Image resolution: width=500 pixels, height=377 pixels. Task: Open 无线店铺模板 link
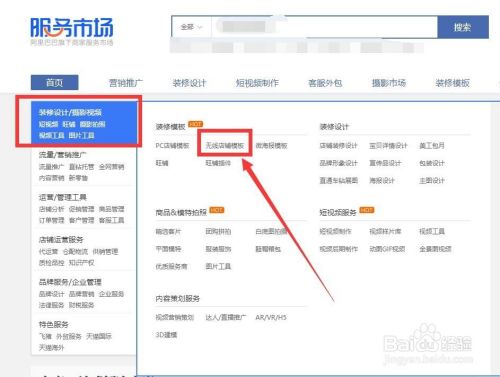225,146
